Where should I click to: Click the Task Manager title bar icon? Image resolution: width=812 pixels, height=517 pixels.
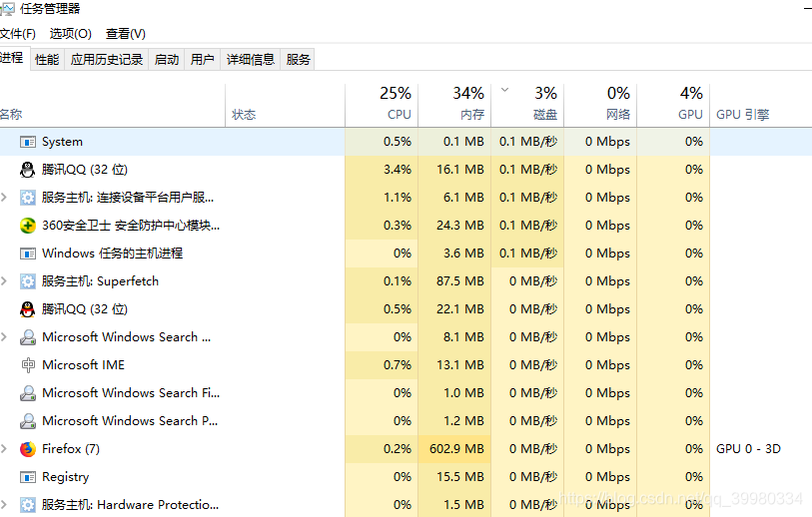7,9
